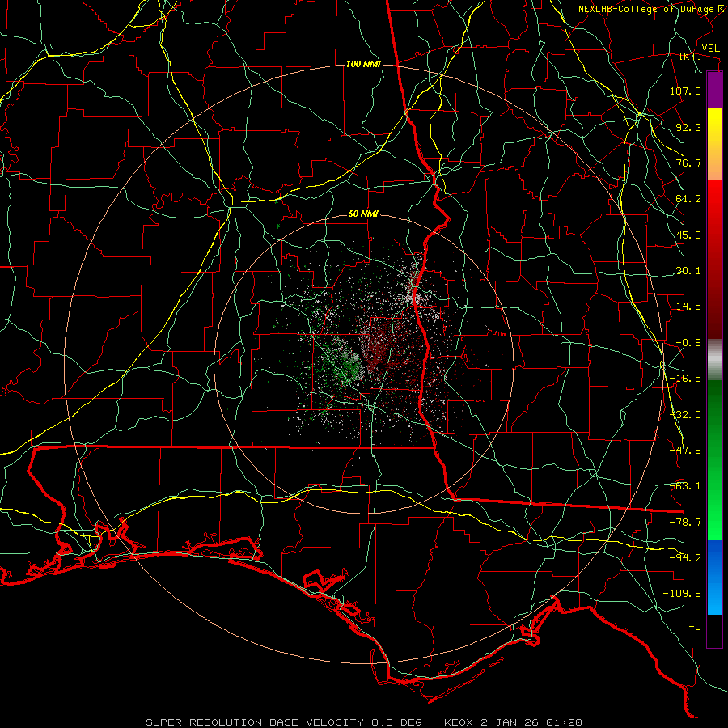Image resolution: width=728 pixels, height=728 pixels.
Task: Click the Super-Resolution Base Velocity caption text
Action: [x=364, y=722]
